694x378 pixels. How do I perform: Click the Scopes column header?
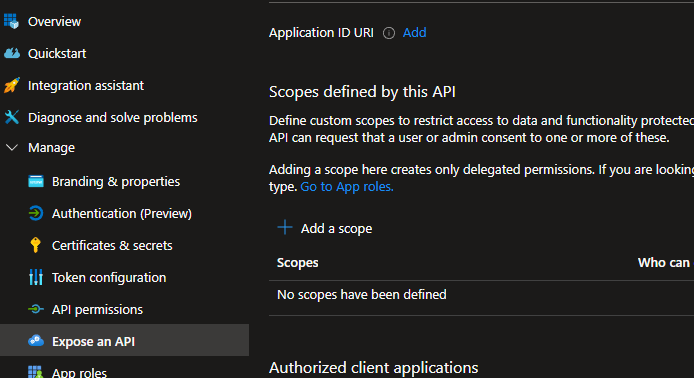(297, 262)
